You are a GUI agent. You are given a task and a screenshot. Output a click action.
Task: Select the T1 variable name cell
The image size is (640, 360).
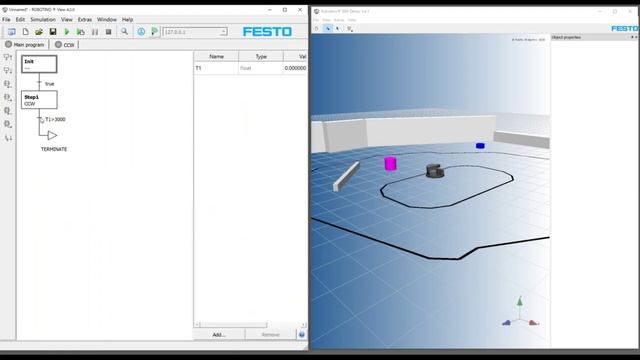click(x=216, y=68)
